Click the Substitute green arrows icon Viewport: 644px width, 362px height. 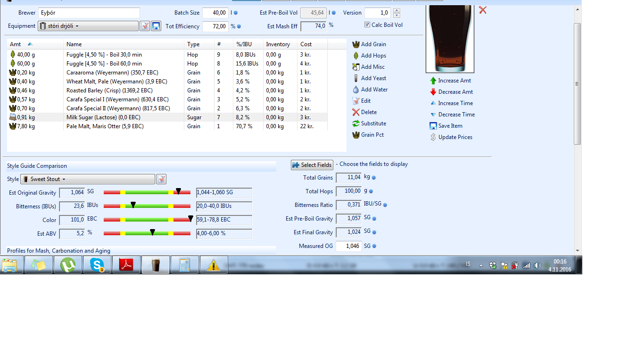[356, 123]
